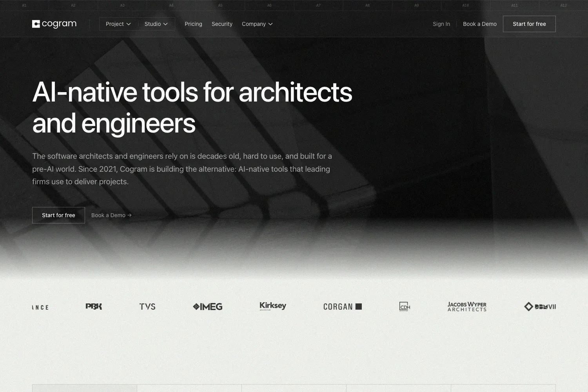Click the PBK logo

94,307
